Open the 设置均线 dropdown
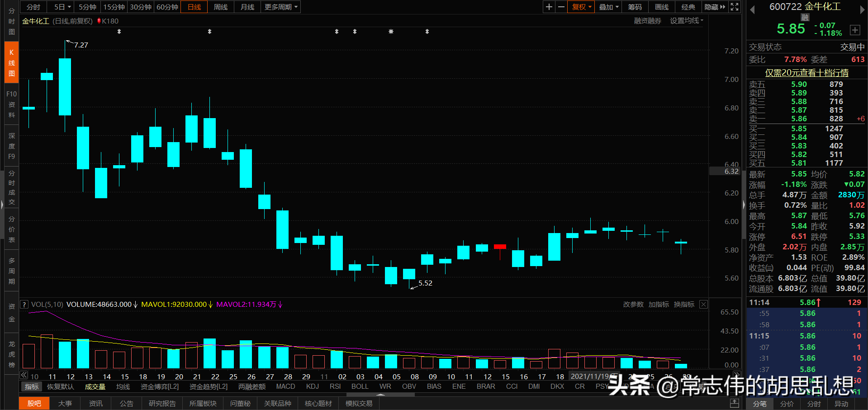 click(x=686, y=20)
